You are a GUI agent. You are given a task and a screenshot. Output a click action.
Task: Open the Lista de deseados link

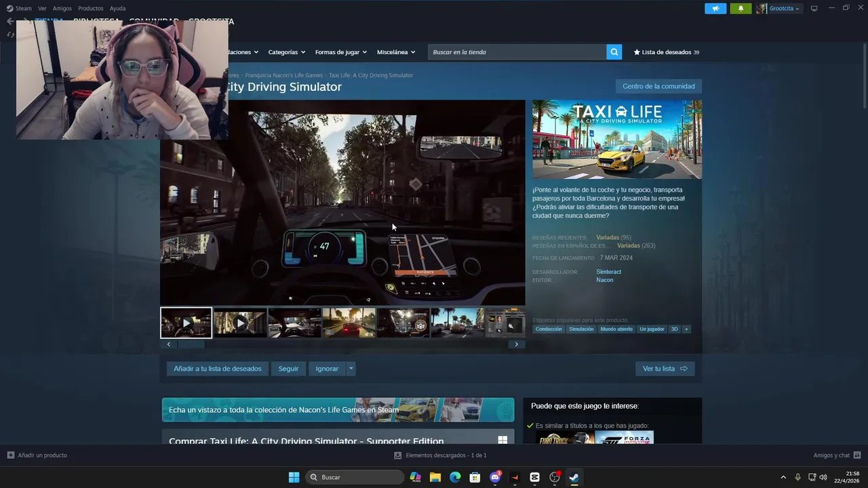[x=666, y=52]
